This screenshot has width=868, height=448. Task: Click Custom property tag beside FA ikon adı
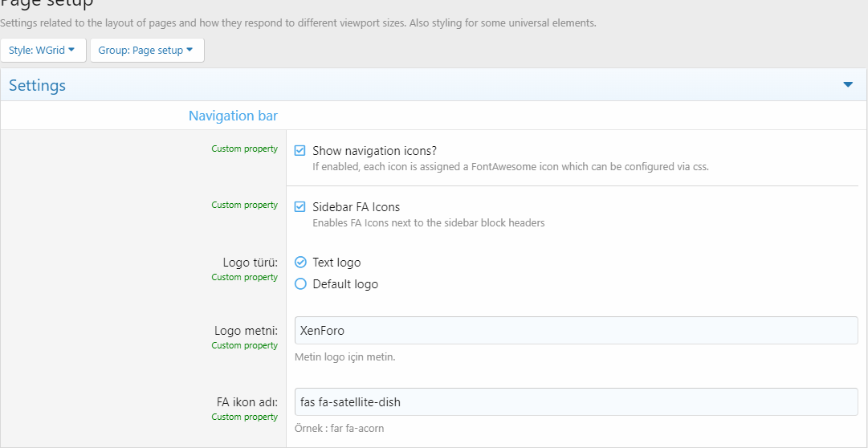tap(245, 417)
